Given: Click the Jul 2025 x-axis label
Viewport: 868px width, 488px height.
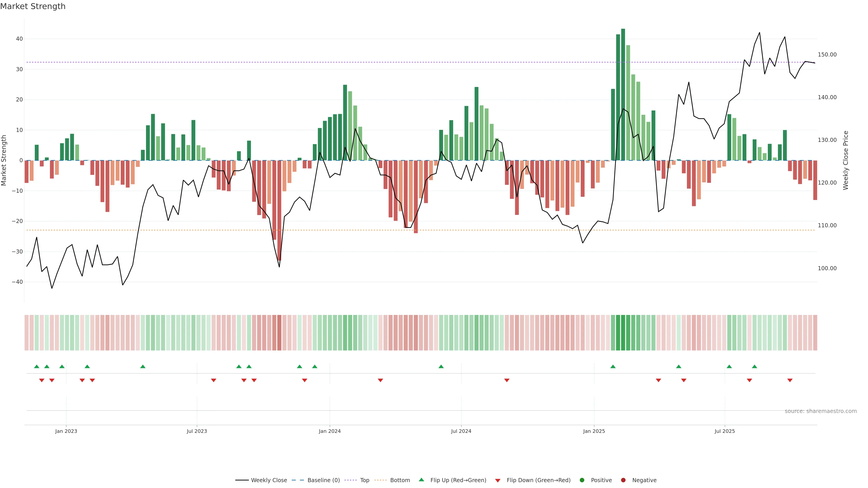Looking at the screenshot, I should (x=724, y=431).
